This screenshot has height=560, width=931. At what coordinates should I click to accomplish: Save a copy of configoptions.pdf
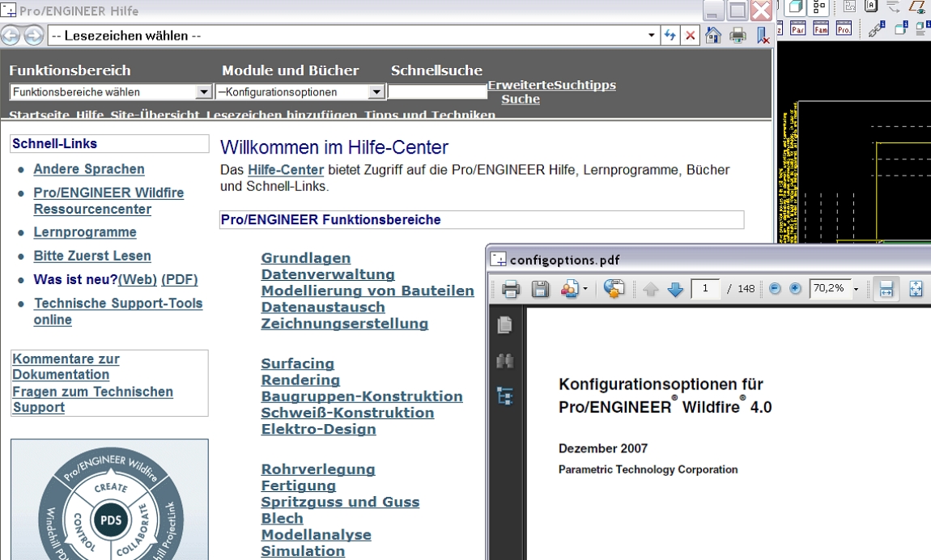pyautogui.click(x=540, y=289)
